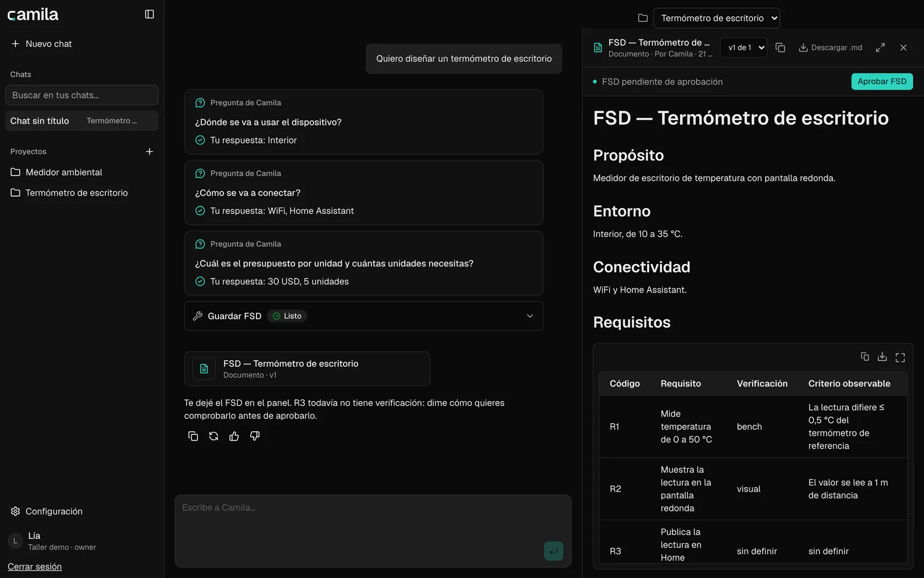Select the R1 cell in the table
This screenshot has height=578, width=924.
(x=614, y=427)
